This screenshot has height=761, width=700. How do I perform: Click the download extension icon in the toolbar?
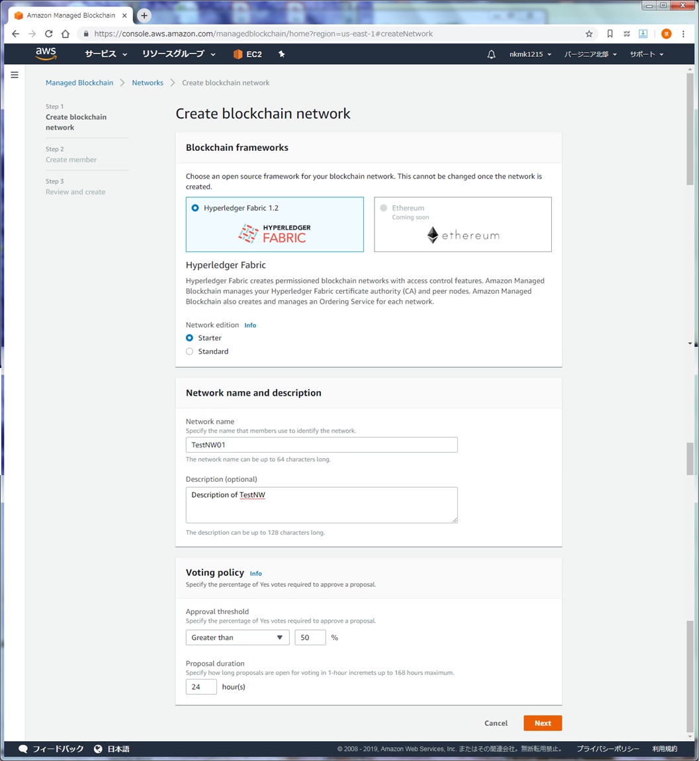point(642,34)
